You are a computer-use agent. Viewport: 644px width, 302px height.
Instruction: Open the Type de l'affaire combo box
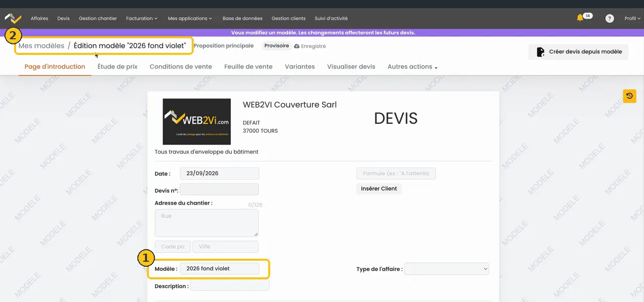447,269
